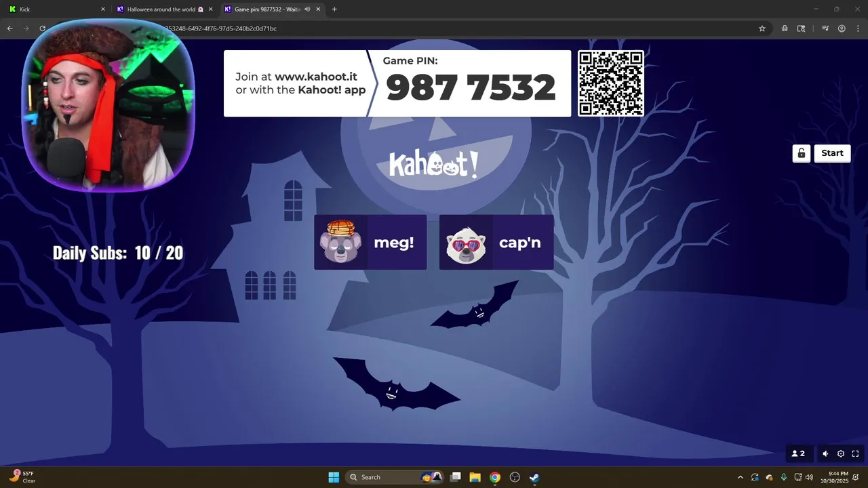Click the Game PIN number 987 7532
The width and height of the screenshot is (868, 488).
471,87
